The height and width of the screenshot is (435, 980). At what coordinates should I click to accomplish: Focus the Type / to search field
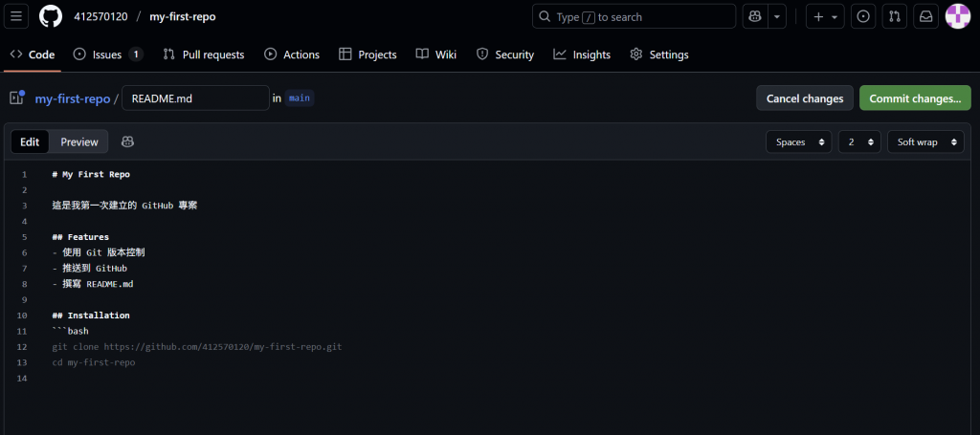(634, 17)
